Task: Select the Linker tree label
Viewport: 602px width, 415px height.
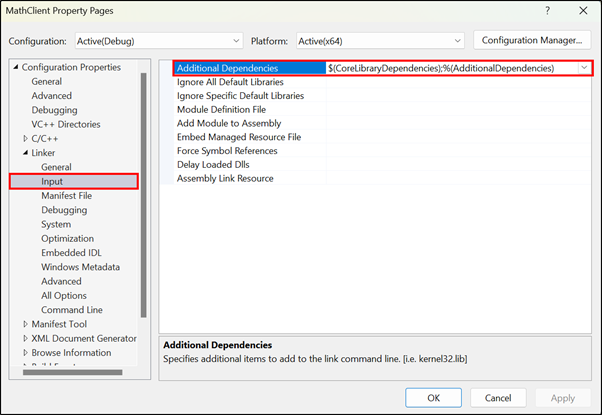Action: click(x=43, y=153)
